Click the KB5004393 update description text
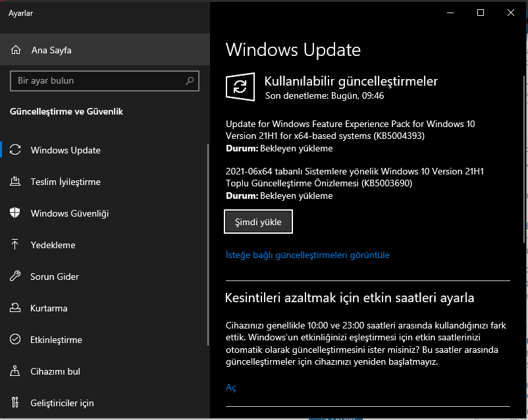 click(x=350, y=130)
